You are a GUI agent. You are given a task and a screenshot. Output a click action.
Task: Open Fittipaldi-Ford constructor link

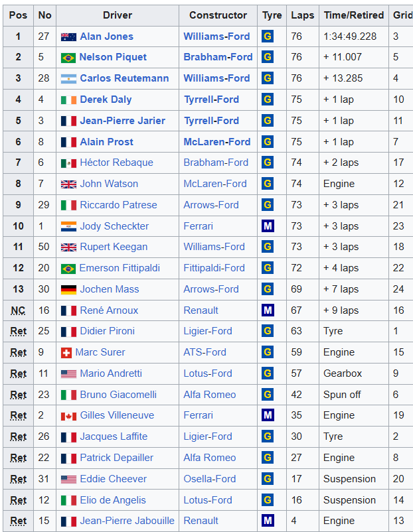214,268
